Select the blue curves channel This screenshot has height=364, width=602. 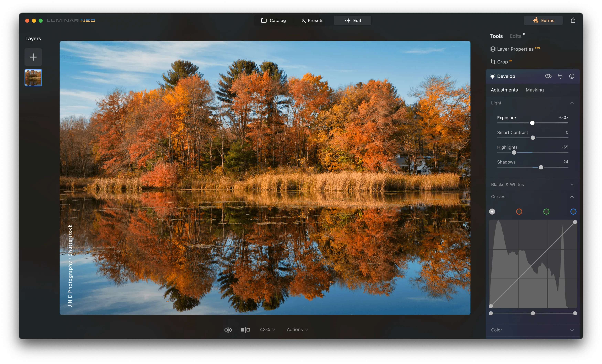pyautogui.click(x=573, y=211)
